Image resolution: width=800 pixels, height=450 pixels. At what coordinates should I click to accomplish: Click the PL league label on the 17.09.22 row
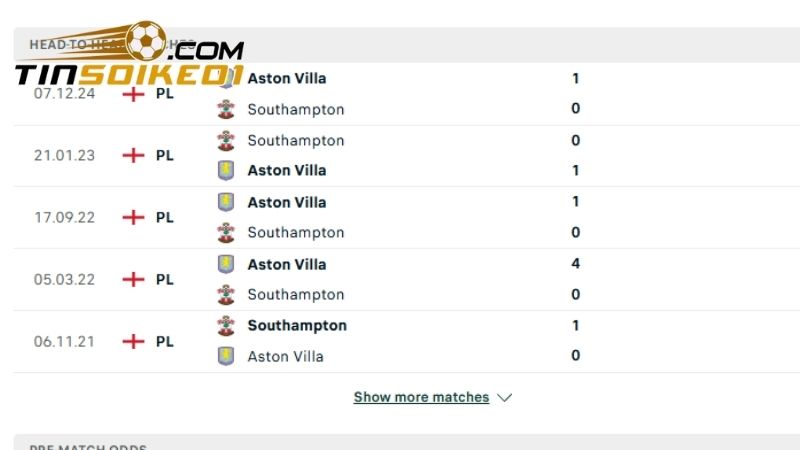coord(165,217)
